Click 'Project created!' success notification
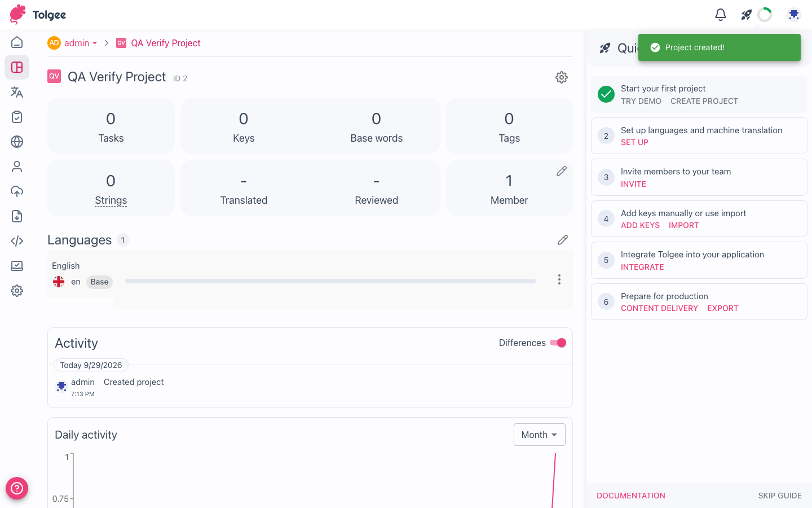This screenshot has height=508, width=812. pyautogui.click(x=720, y=47)
